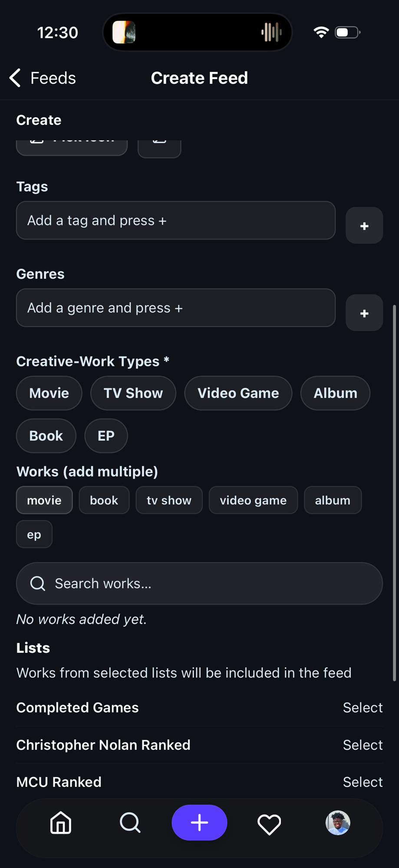Screen dimensions: 399x868
Task: Tap the back chevron next to Feeds
Action: pyautogui.click(x=16, y=78)
